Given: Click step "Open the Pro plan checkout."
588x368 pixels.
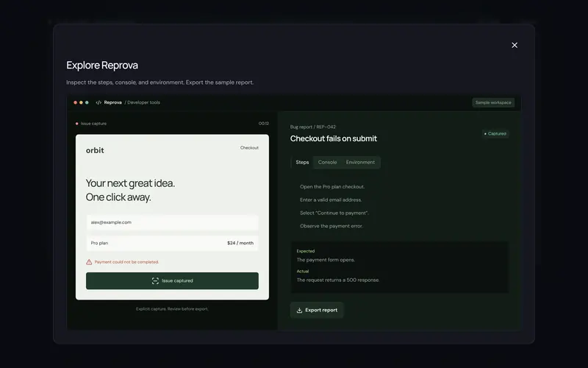Looking at the screenshot, I should pyautogui.click(x=332, y=187).
